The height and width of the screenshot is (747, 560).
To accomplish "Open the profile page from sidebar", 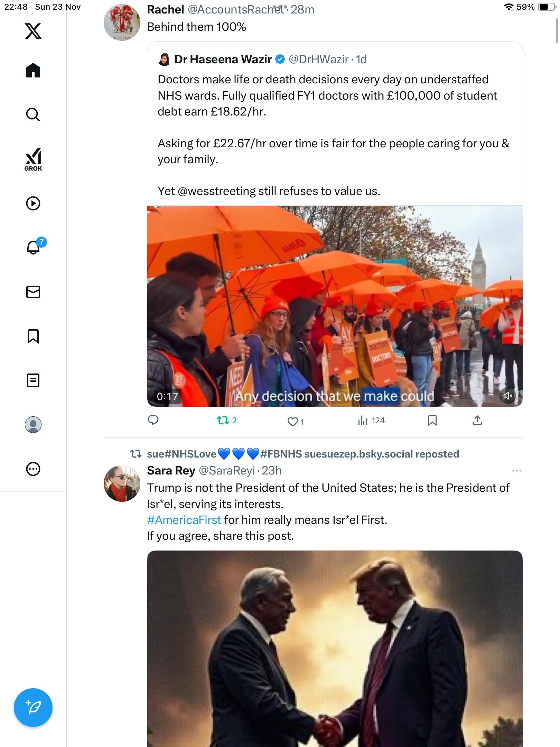I will coord(33,425).
